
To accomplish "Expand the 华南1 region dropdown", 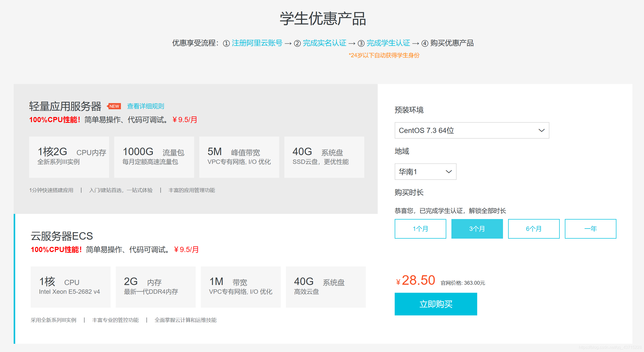I will [425, 172].
